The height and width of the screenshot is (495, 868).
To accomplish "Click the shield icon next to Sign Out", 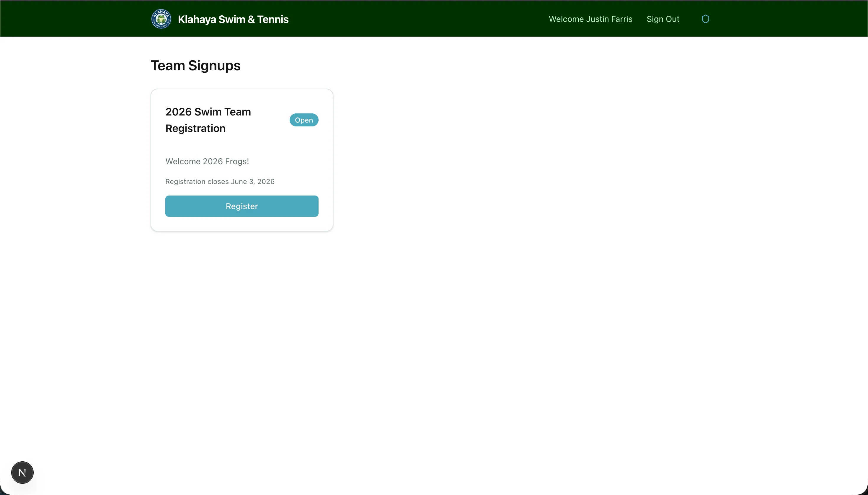I will click(x=706, y=19).
